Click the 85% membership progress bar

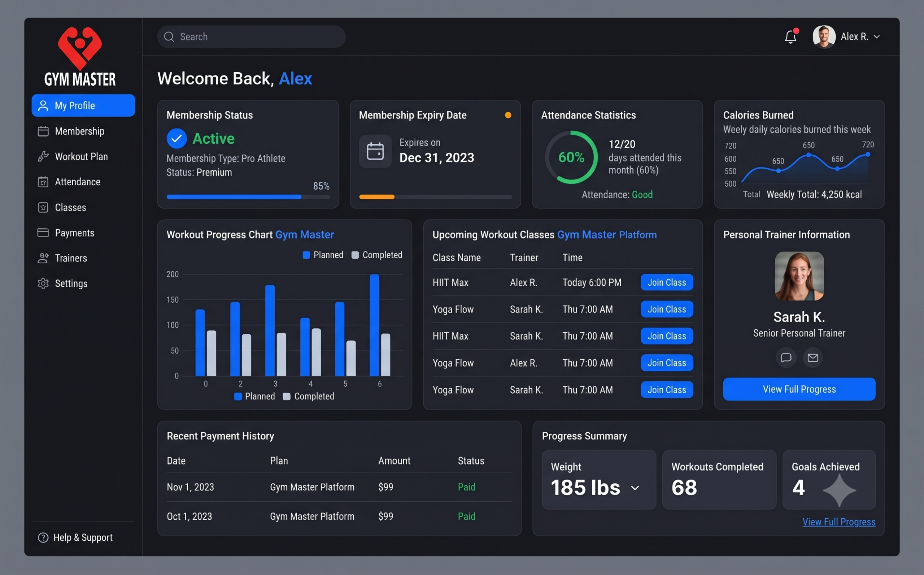(x=248, y=197)
